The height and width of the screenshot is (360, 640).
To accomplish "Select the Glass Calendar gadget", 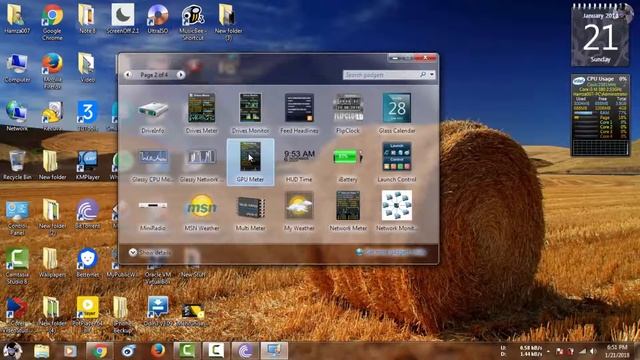I will [397, 113].
